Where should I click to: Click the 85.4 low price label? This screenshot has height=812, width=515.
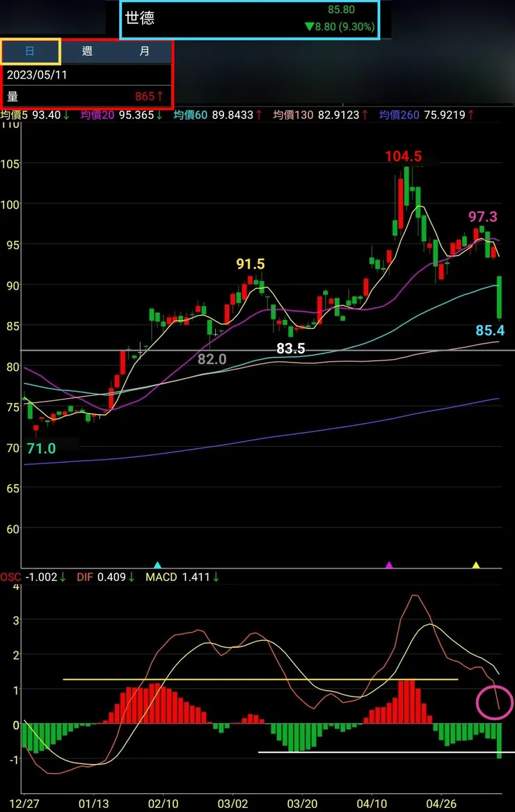coord(490,331)
